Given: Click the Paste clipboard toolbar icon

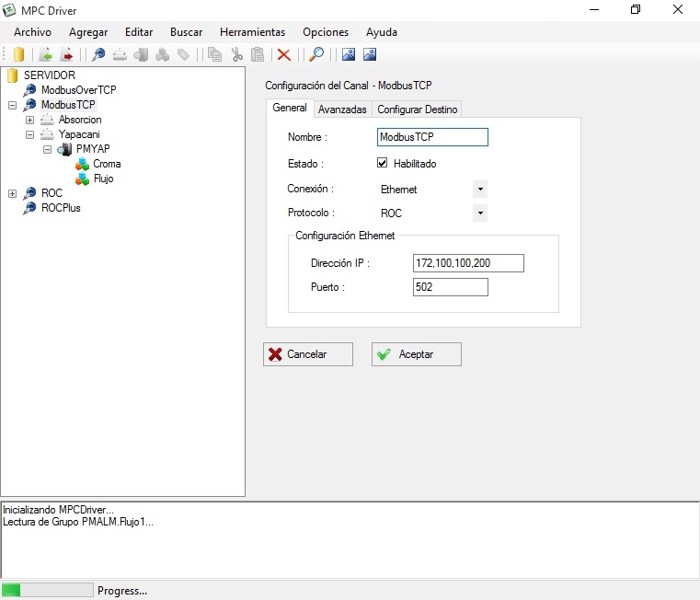Looking at the screenshot, I should (x=258, y=54).
